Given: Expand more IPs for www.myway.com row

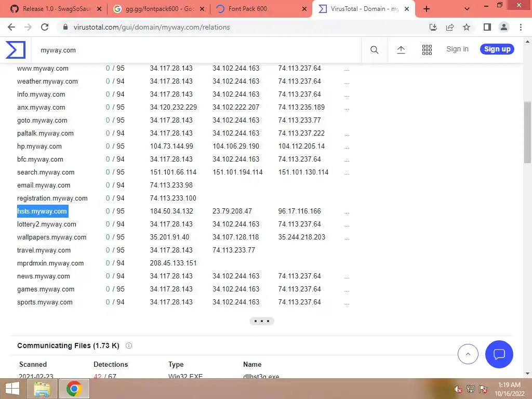Looking at the screenshot, I should click(x=347, y=70).
